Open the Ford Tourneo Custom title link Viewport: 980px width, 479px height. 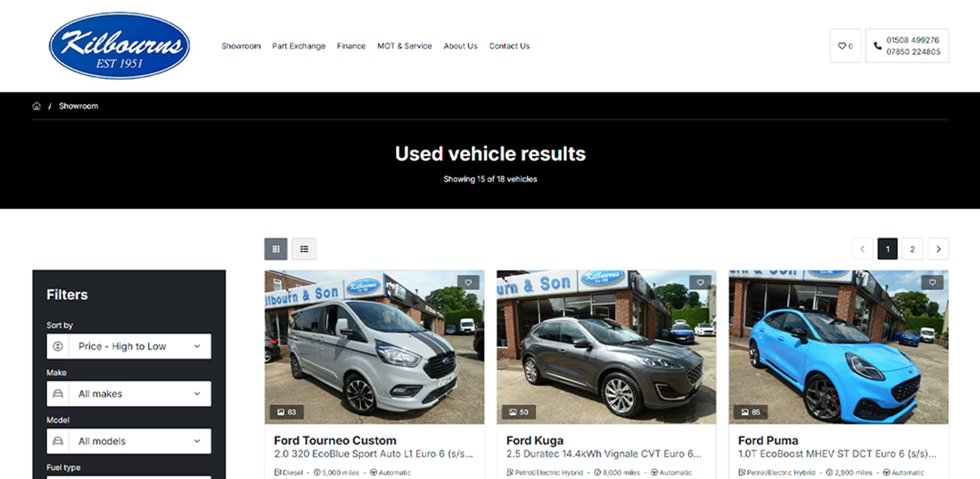pos(335,440)
